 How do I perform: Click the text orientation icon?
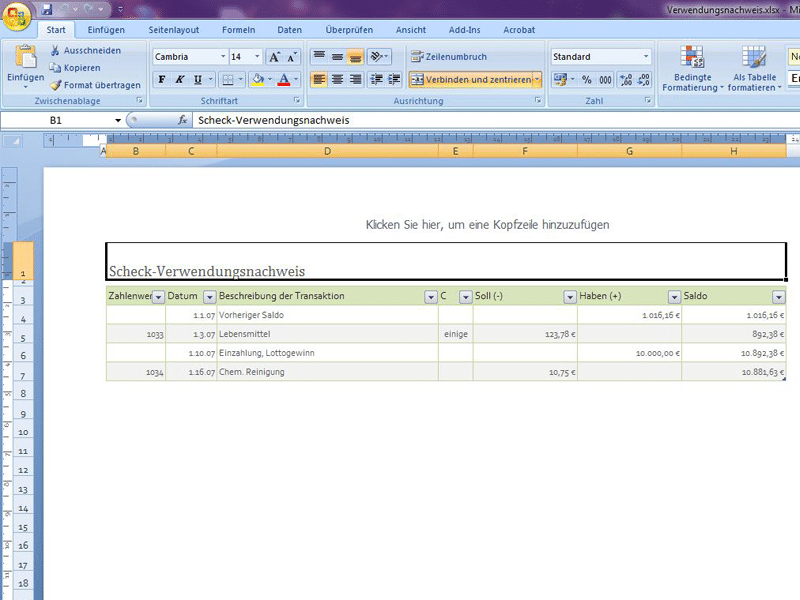click(377, 57)
